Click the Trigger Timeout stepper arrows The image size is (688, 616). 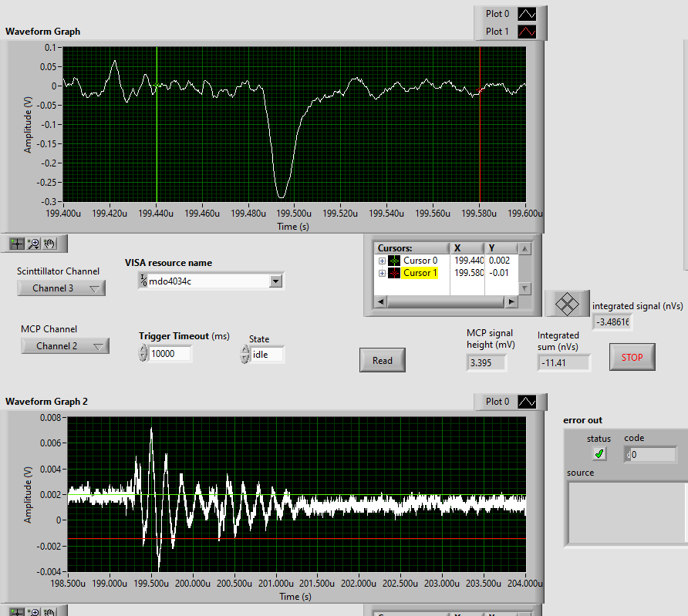pyautogui.click(x=143, y=354)
